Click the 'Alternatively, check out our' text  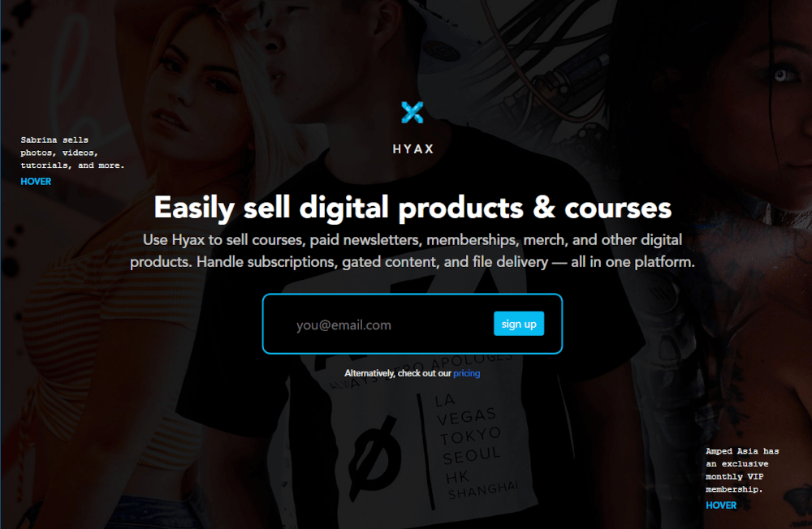click(x=398, y=373)
